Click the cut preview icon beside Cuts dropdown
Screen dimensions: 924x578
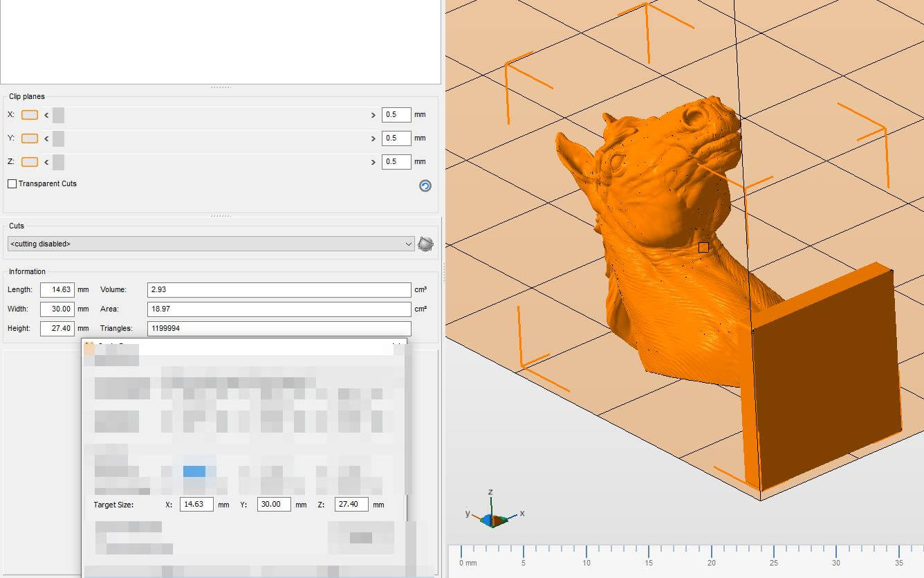tap(425, 244)
